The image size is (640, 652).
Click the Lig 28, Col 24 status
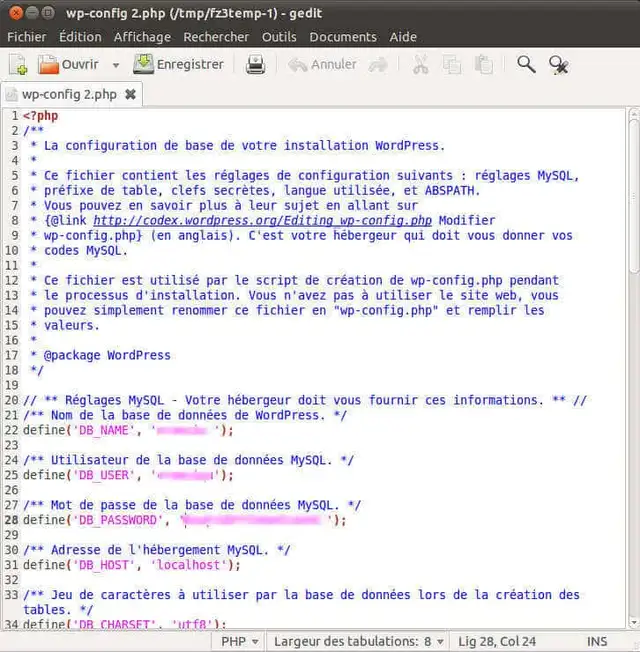[497, 641]
